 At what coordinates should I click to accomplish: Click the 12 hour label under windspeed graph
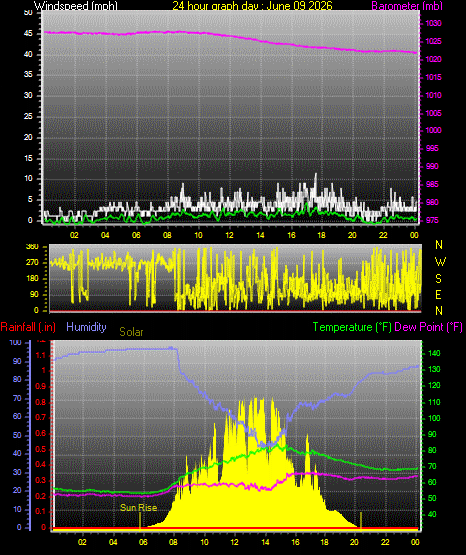coord(229,235)
